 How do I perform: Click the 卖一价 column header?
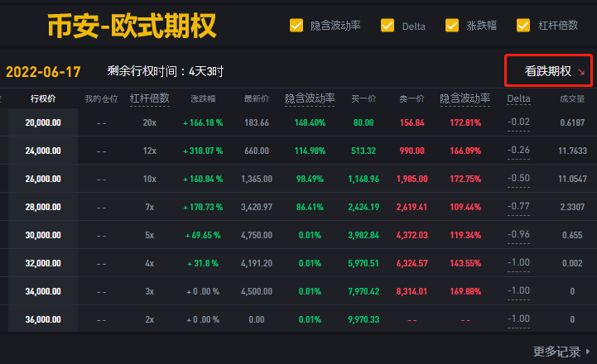[x=412, y=99]
